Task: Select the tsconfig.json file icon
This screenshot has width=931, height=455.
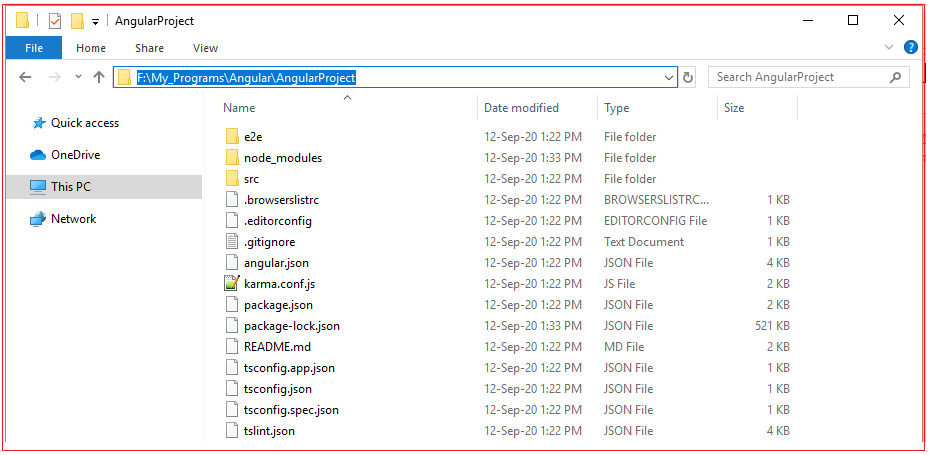Action: 232,389
